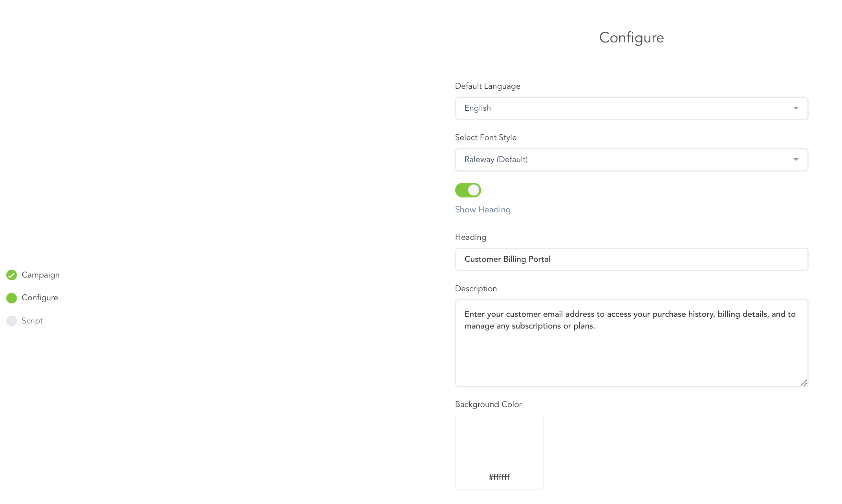Click the Background Color label
The image size is (842, 504).
tap(488, 405)
